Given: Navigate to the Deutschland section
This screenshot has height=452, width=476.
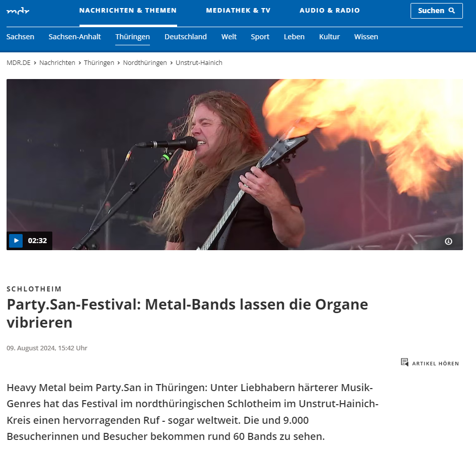Looking at the screenshot, I should coord(186,37).
